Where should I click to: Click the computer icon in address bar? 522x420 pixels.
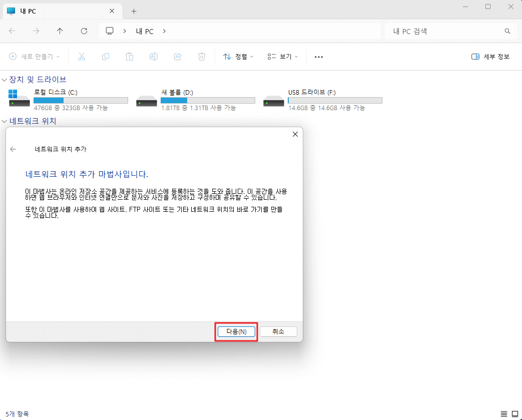(x=110, y=31)
